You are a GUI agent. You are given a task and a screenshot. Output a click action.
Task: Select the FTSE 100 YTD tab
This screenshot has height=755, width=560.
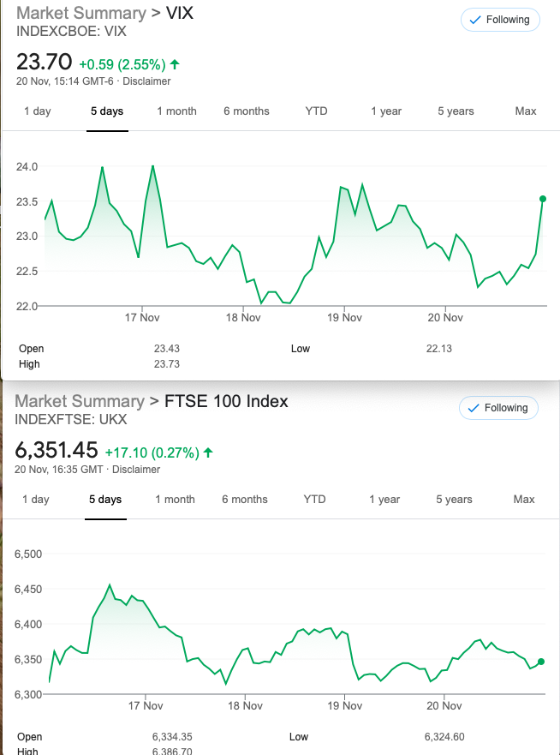(314, 500)
